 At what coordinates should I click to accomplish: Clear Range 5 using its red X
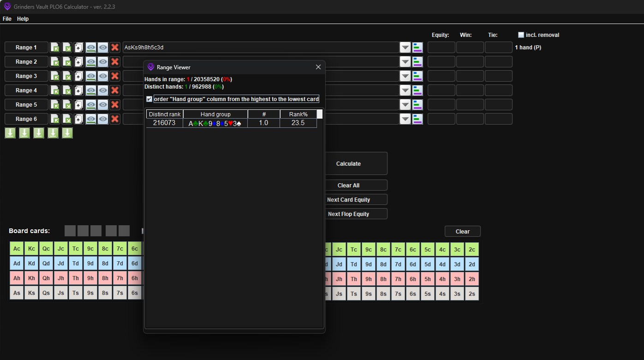[115, 105]
